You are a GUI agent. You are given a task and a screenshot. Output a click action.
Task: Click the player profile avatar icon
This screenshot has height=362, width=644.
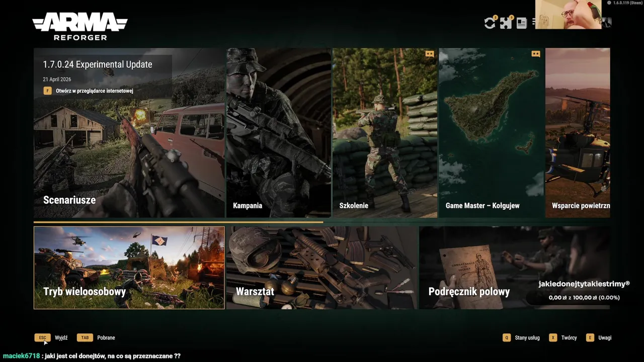607,22
